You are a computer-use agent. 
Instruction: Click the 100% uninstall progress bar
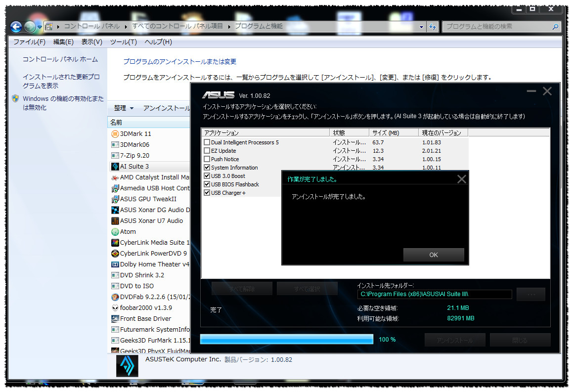coord(287,340)
